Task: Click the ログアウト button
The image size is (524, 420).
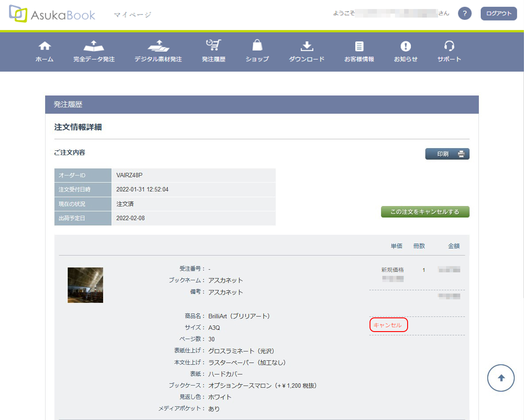Action: click(x=498, y=14)
